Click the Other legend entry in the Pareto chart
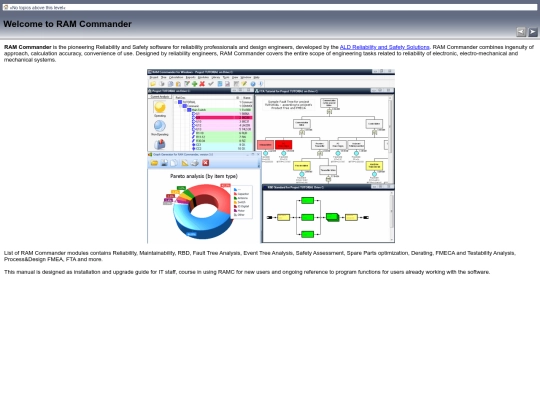This screenshot has height=405, width=540. (x=240, y=215)
